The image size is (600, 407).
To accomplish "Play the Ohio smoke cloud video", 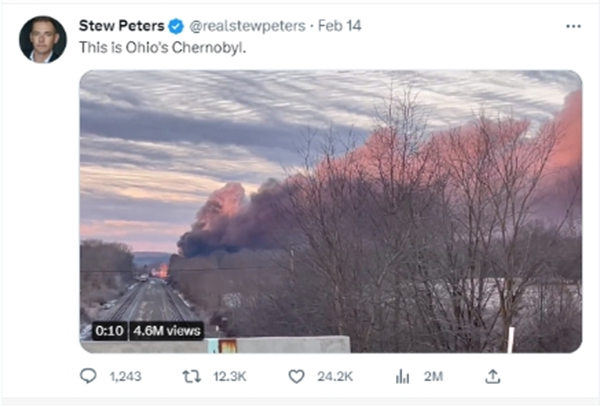I will [330, 210].
